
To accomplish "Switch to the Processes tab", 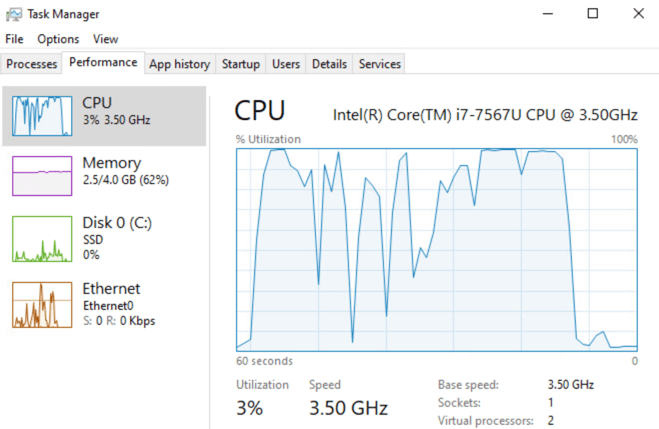I will click(32, 64).
